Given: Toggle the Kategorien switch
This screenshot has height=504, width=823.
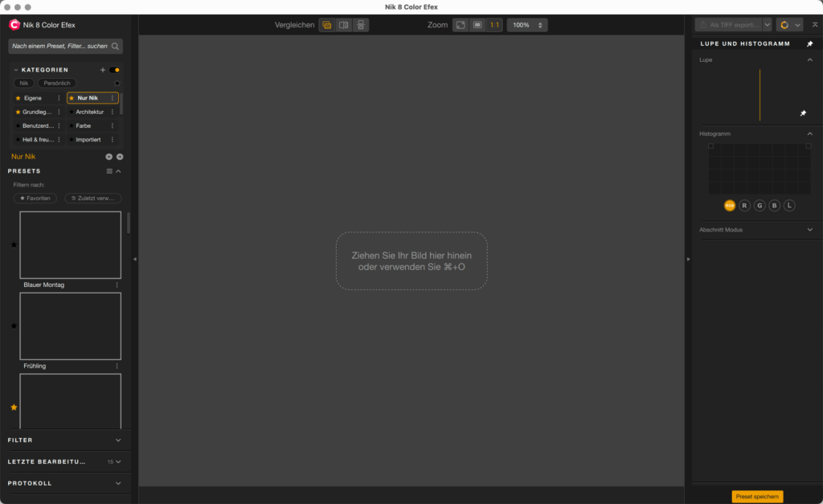Looking at the screenshot, I should point(114,70).
